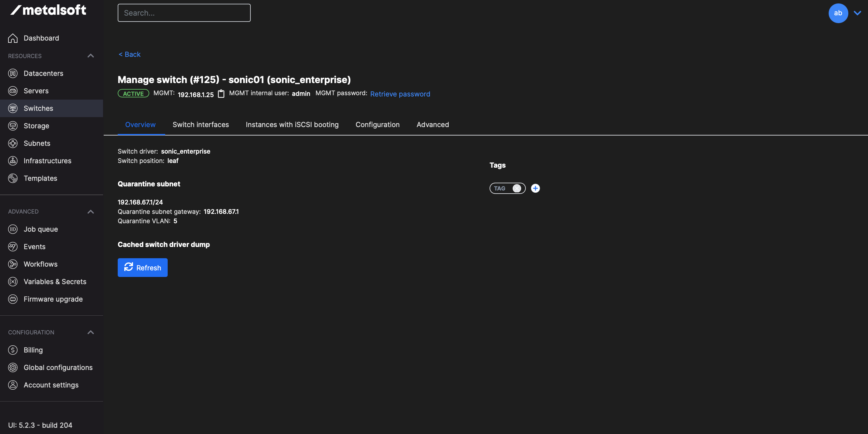Open the Servers sidebar icon
The image size is (868, 434).
[13, 91]
